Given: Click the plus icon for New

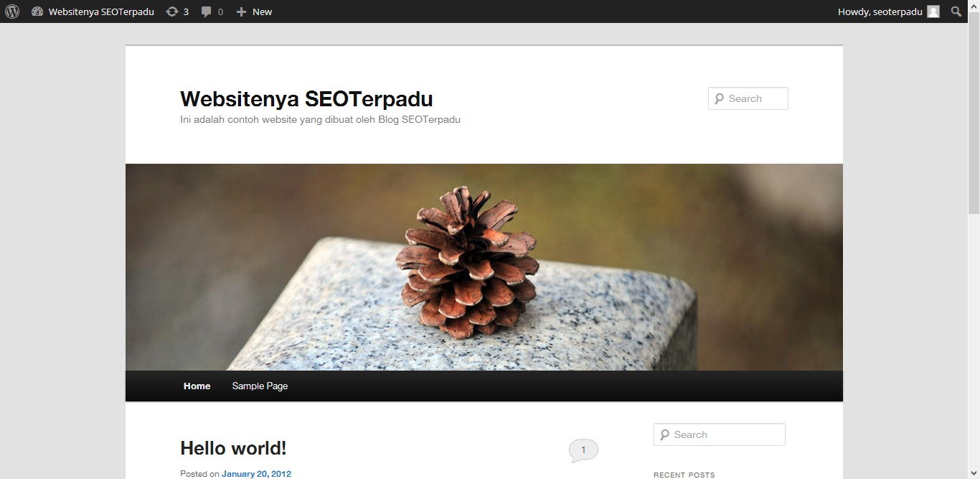Looking at the screenshot, I should (x=241, y=11).
